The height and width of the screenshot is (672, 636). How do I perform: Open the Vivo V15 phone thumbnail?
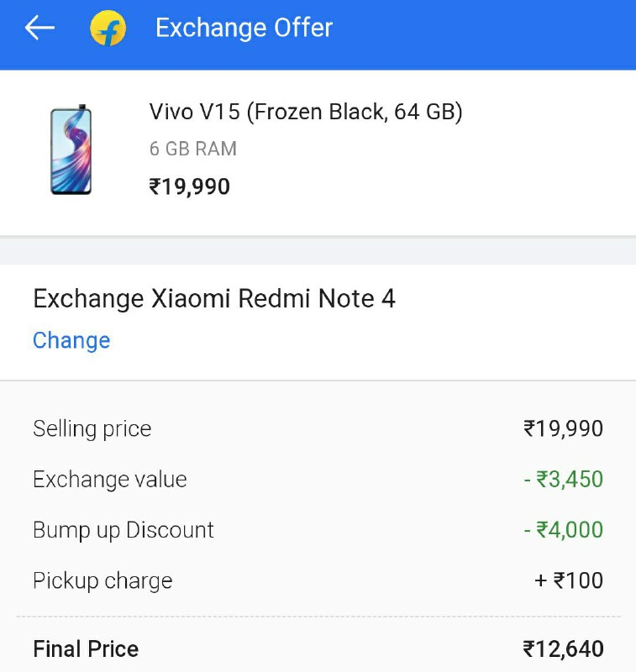(71, 150)
